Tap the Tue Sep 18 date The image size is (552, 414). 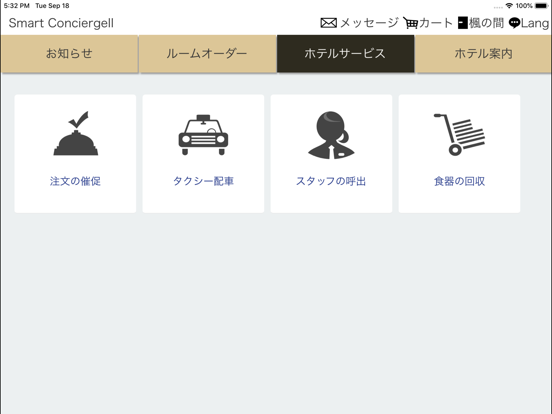(52, 6)
